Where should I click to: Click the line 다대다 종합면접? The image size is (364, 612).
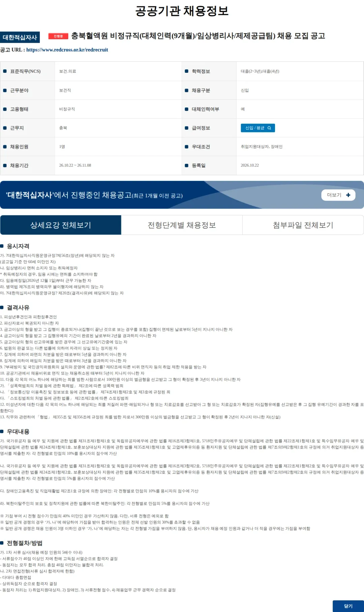16,578
